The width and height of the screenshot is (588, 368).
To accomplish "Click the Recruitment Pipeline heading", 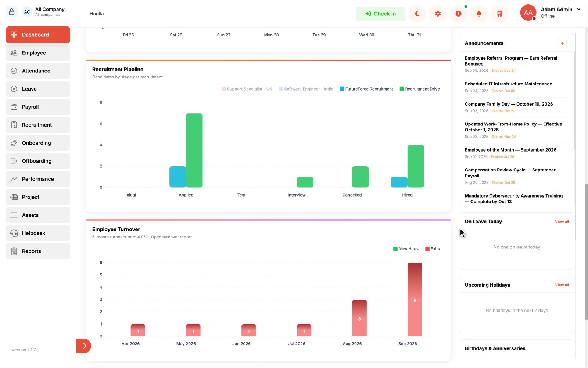I will point(118,69).
